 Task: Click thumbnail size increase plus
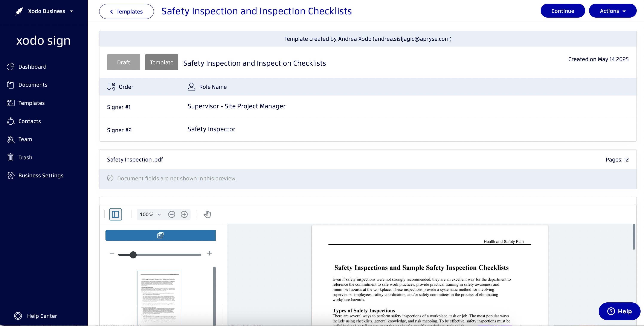point(209,253)
